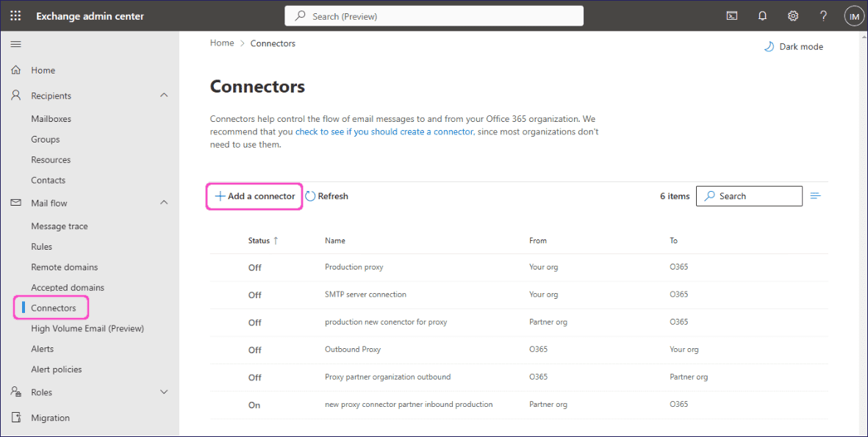Image resolution: width=868 pixels, height=437 pixels.
Task: Toggle Dark mode
Action: 793,46
